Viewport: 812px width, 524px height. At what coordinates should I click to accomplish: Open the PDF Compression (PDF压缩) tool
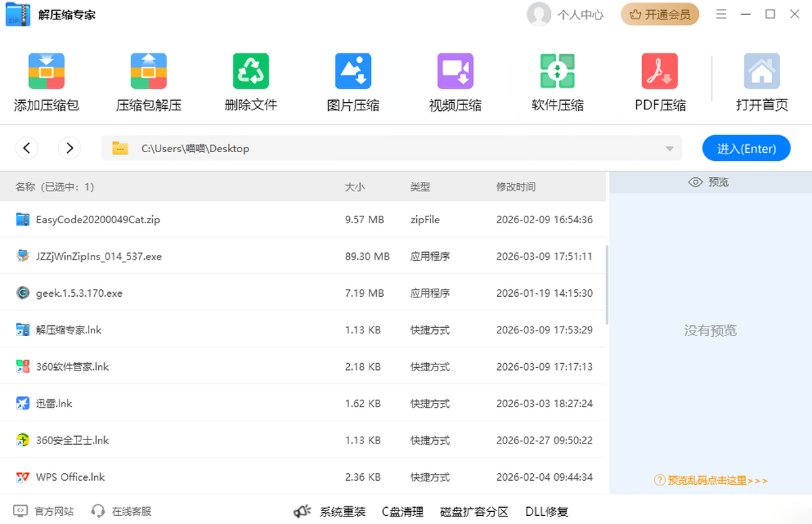tap(660, 72)
